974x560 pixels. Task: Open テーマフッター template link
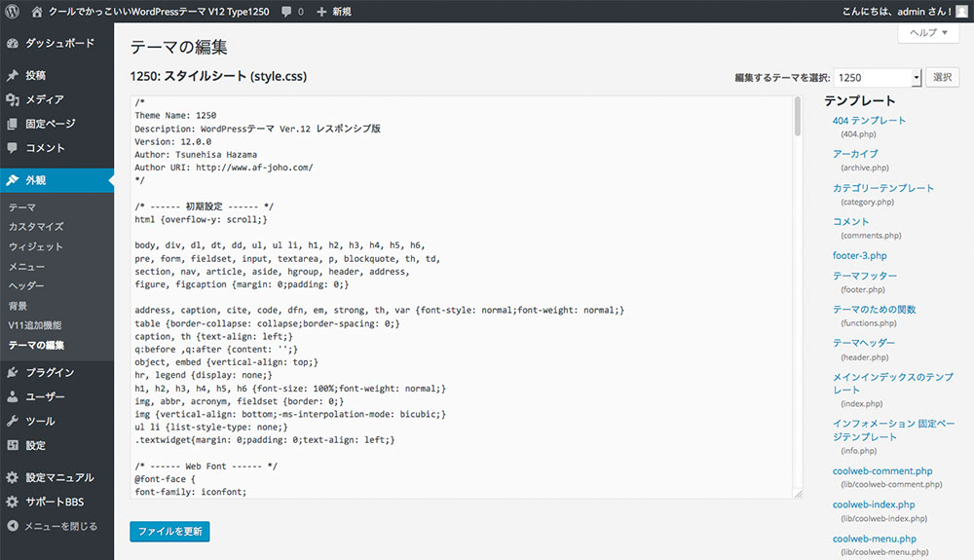coord(865,276)
